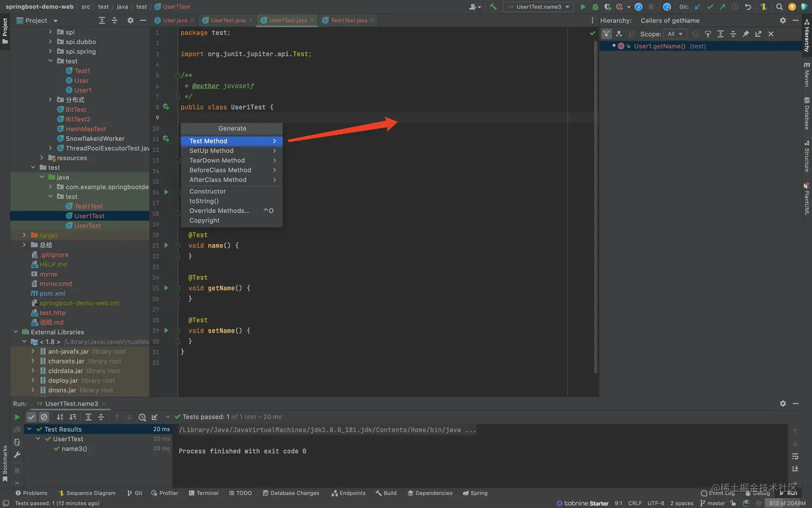The image size is (812, 508).
Task: Click memory indicator 813 of 2048M
Action: pyautogui.click(x=787, y=503)
